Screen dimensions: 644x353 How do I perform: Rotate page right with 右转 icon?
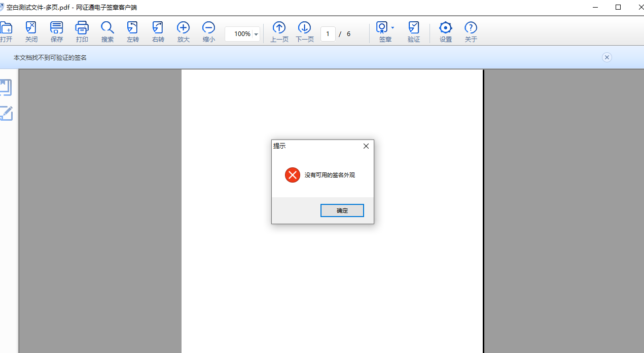coord(158,28)
